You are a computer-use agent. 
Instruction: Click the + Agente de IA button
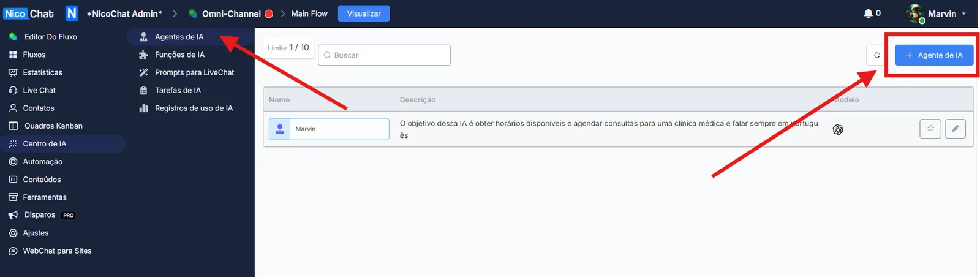click(x=934, y=55)
